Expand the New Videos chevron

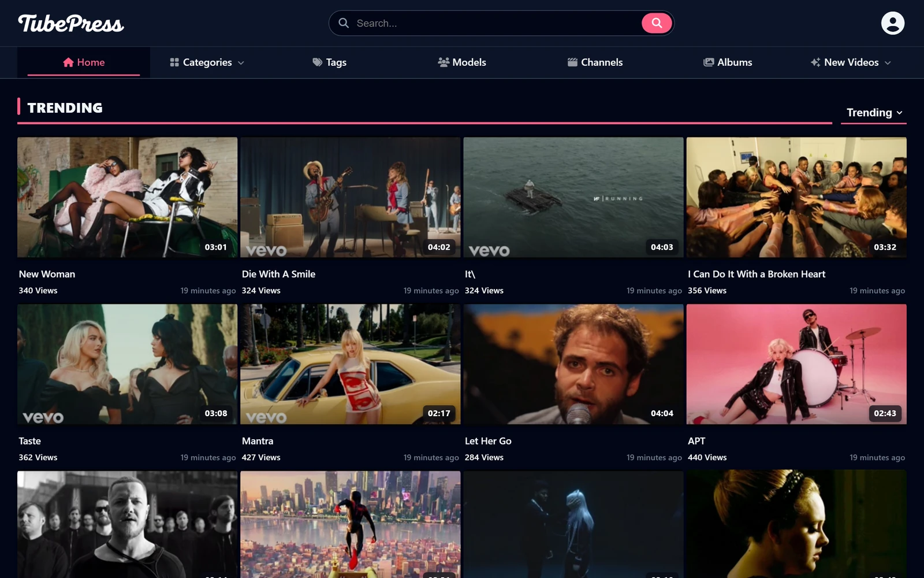point(888,62)
